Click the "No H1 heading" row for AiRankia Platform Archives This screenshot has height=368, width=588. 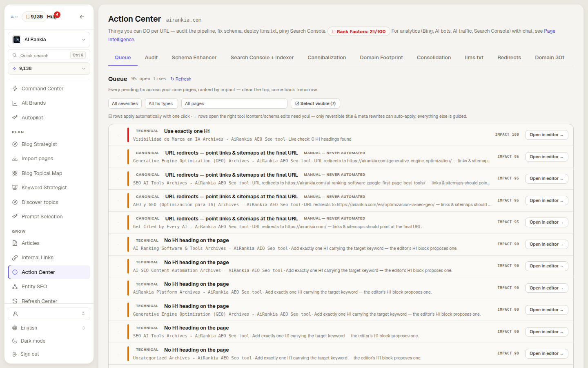(341, 288)
